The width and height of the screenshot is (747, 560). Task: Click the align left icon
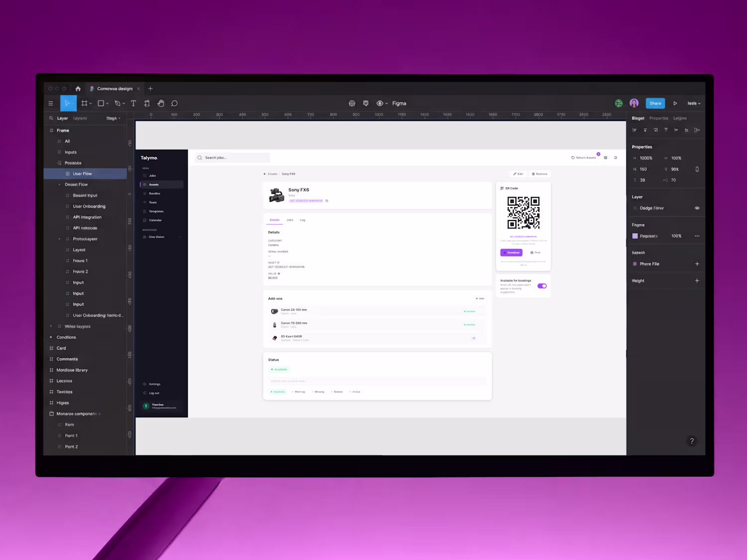(x=634, y=130)
